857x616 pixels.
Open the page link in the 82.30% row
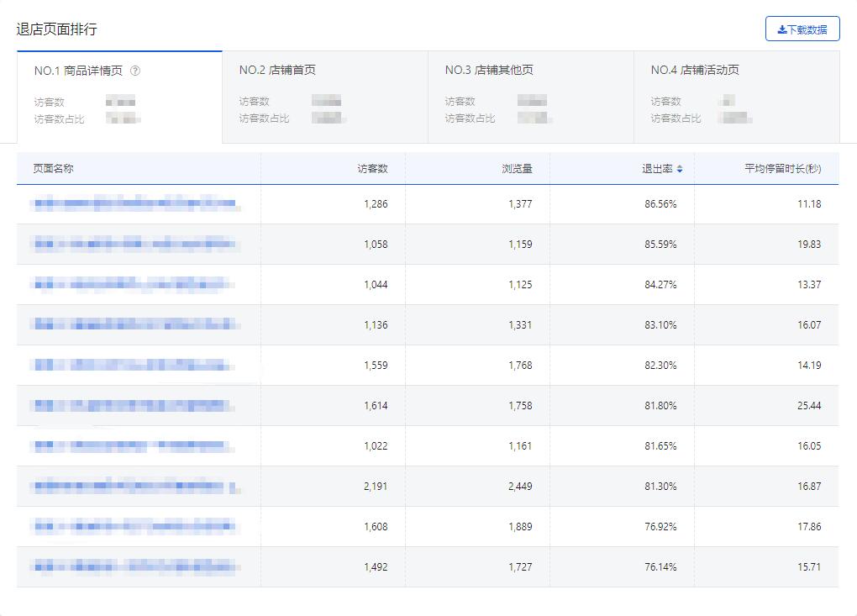pyautogui.click(x=134, y=365)
